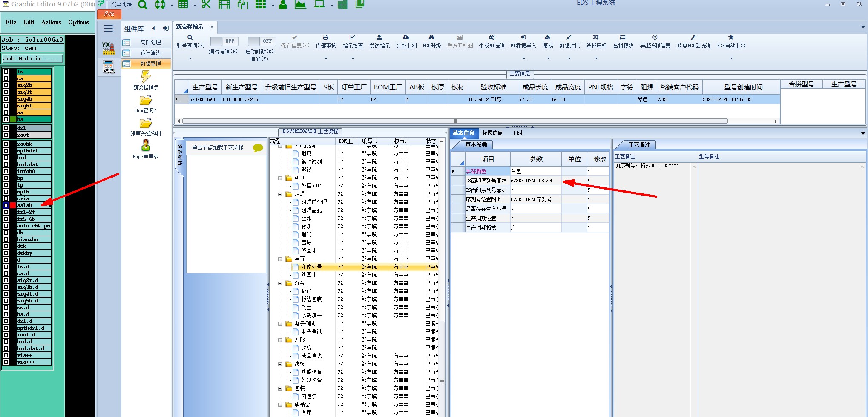Uncheck the box for layer sslsh
The width and height of the screenshot is (868, 417).
tap(6, 205)
